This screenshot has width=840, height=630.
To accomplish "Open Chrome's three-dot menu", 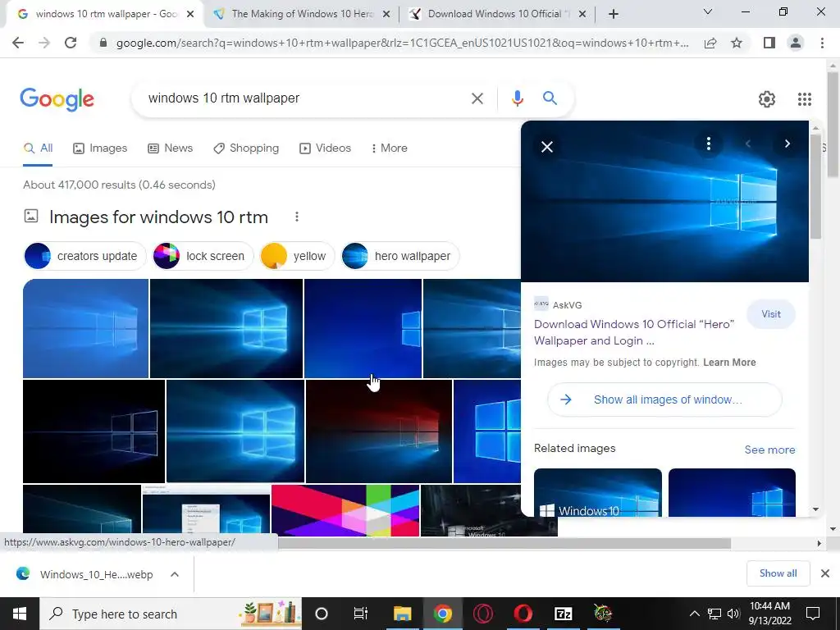I will [x=822, y=43].
